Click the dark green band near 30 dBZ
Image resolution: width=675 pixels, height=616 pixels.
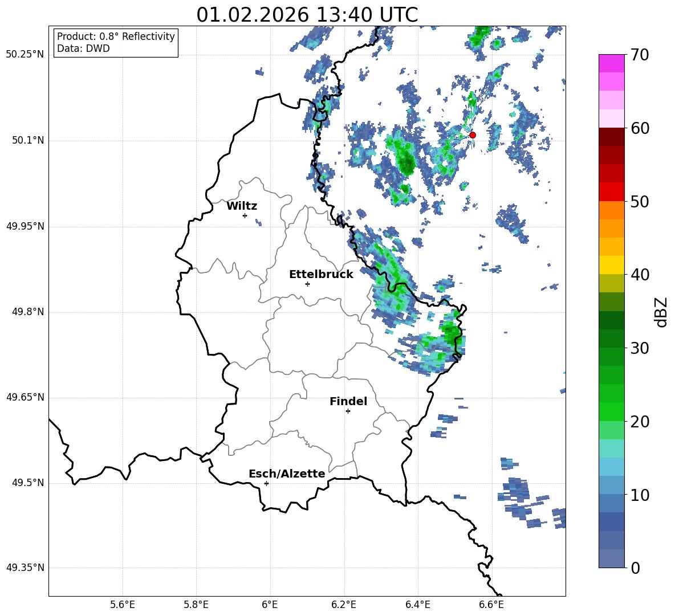[611, 338]
